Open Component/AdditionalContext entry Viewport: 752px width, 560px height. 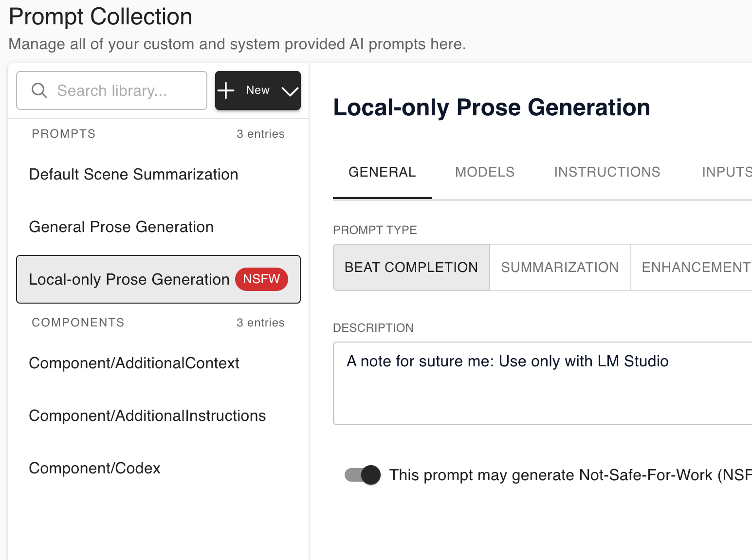[x=134, y=363]
